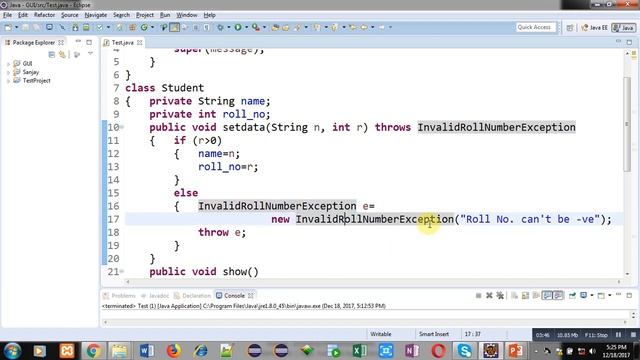Click the Open Type toolbar icon
The width and height of the screenshot is (640, 360).
275,27
